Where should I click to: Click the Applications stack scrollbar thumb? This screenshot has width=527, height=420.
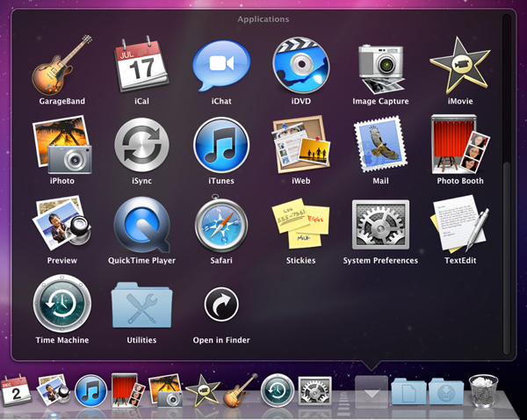506,258
